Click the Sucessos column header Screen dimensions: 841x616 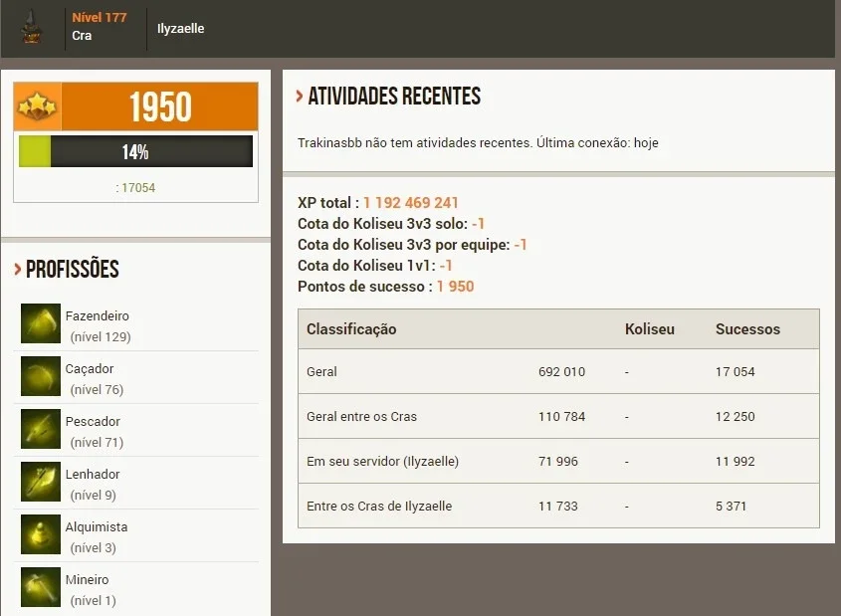747,329
